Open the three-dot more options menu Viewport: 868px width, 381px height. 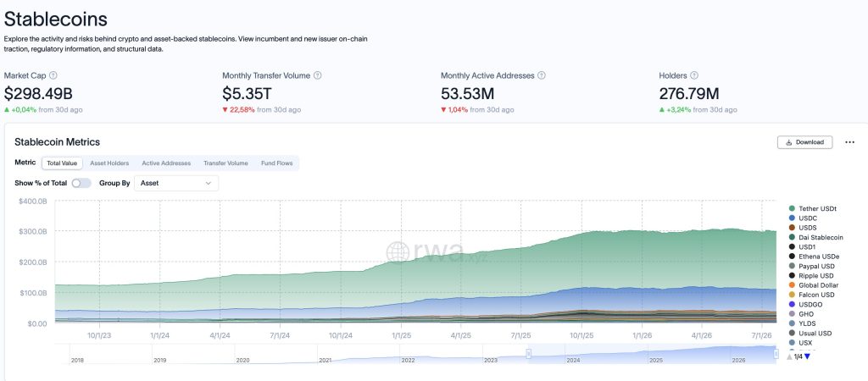pos(849,142)
